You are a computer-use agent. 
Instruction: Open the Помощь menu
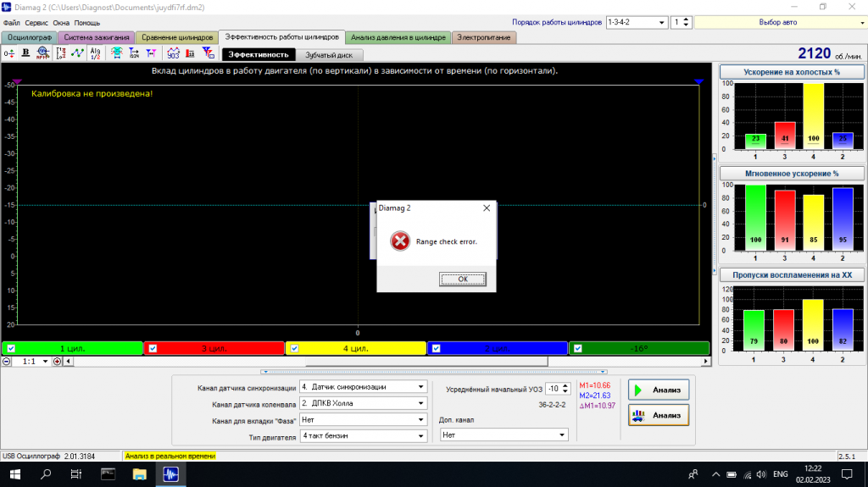click(x=87, y=23)
